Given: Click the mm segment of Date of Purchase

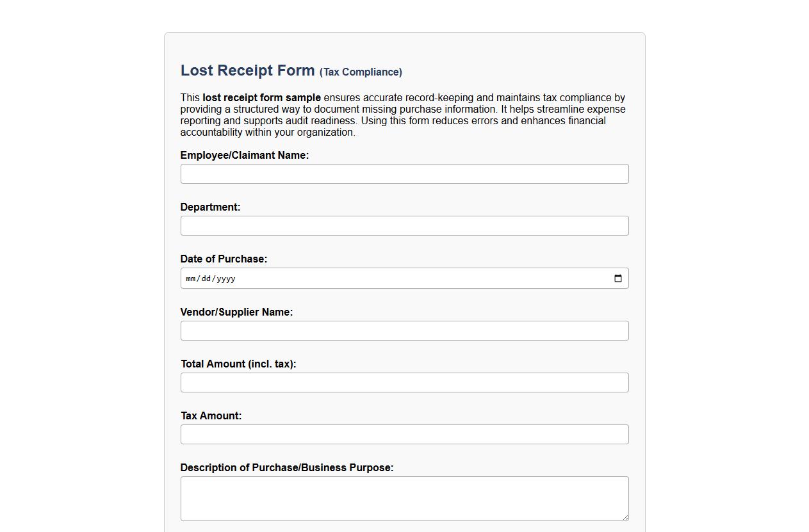Looking at the screenshot, I should pyautogui.click(x=190, y=278).
